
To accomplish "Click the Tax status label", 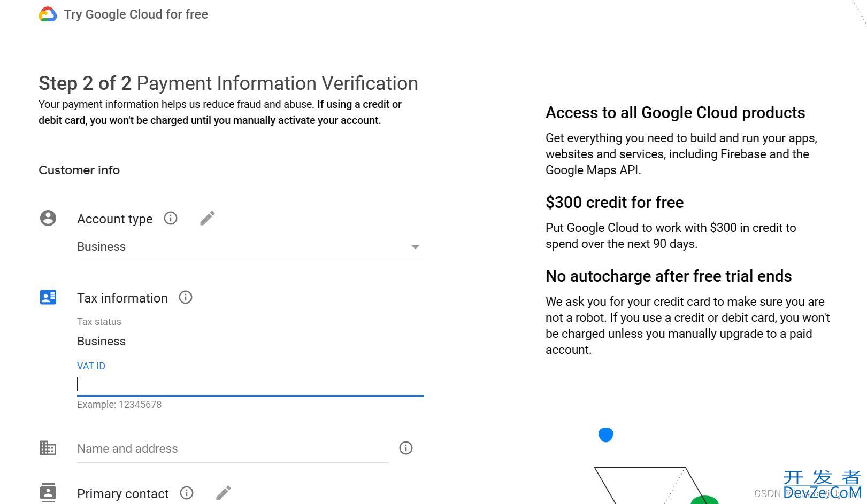I will [99, 322].
